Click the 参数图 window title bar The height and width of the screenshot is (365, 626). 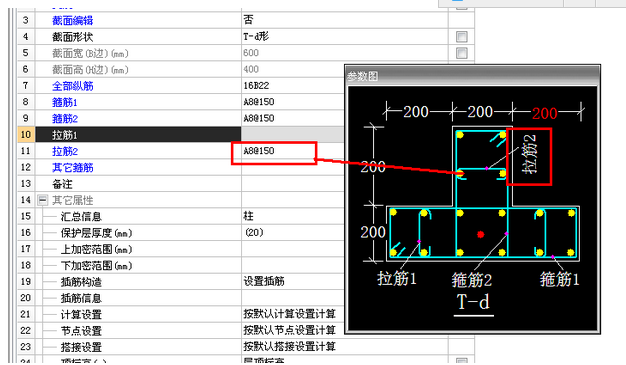472,75
